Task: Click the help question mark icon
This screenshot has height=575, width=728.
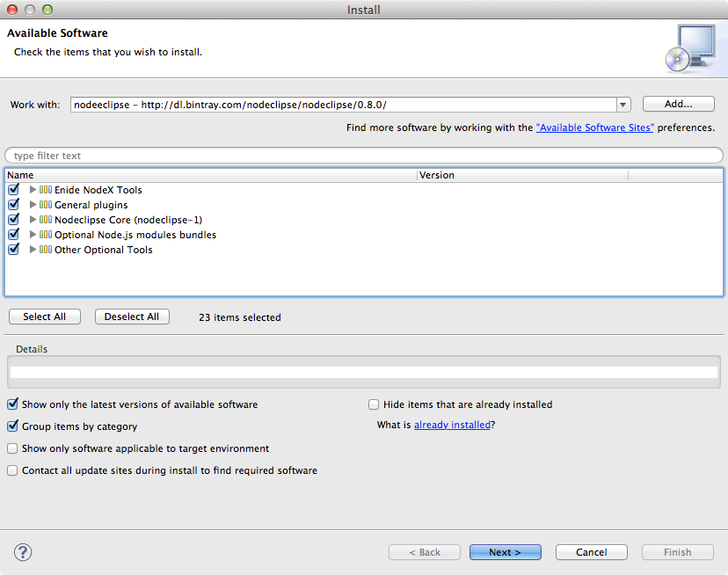Action: pos(23,552)
